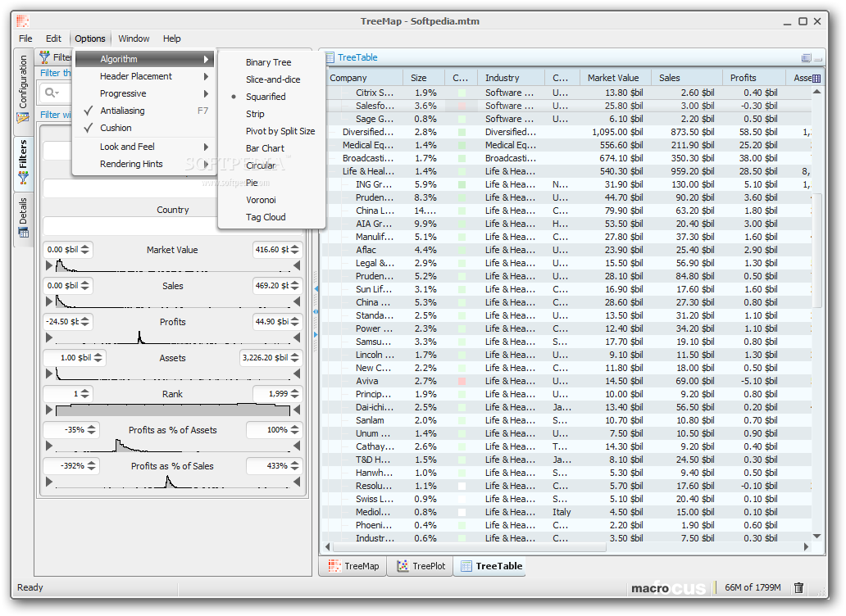Click the Configuration icon in sidebar
This screenshot has width=846, height=616.
pyautogui.click(x=23, y=117)
